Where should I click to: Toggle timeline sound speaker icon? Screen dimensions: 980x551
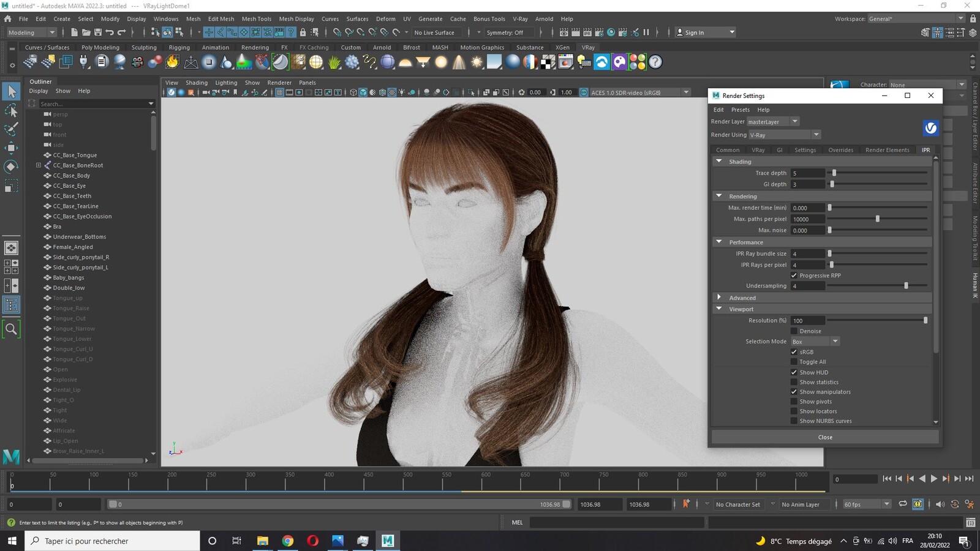click(940, 504)
